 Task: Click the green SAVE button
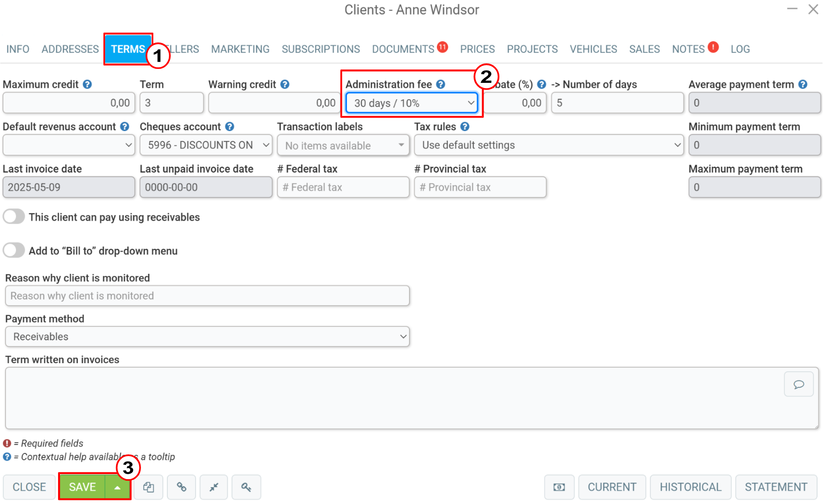82,487
